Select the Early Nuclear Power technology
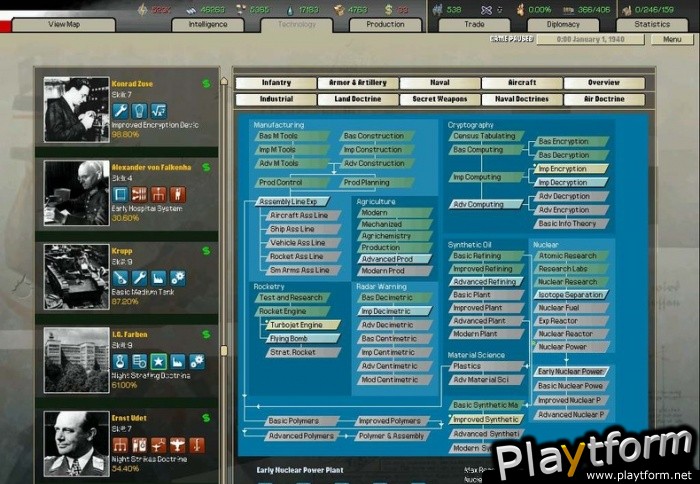The image size is (700, 484). pyautogui.click(x=571, y=371)
